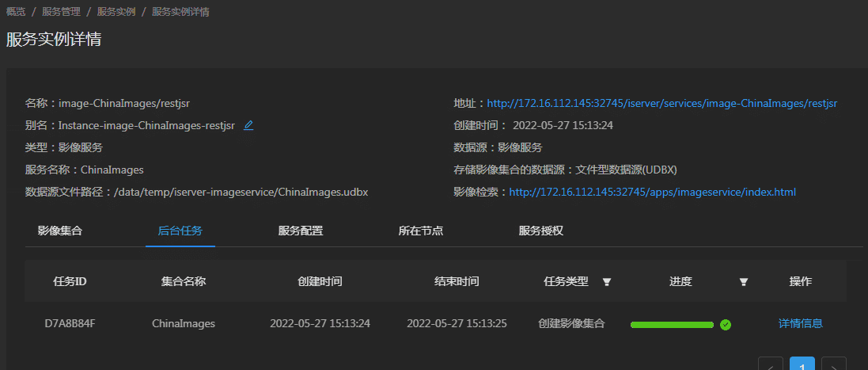This screenshot has width=868, height=370.
Task: Open the 进度 column filter
Action: [x=744, y=282]
